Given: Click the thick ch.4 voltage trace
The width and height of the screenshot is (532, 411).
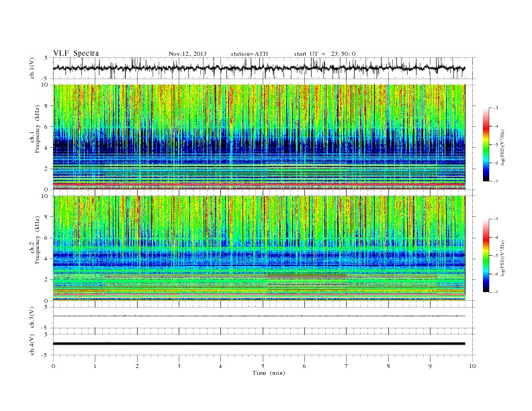Looking at the screenshot, I should click(259, 344).
